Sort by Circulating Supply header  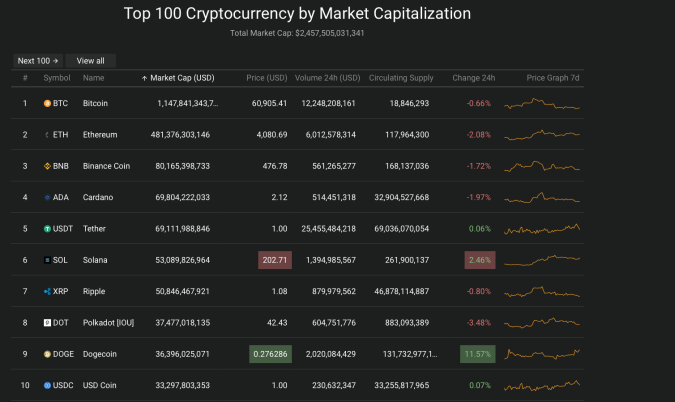click(401, 78)
